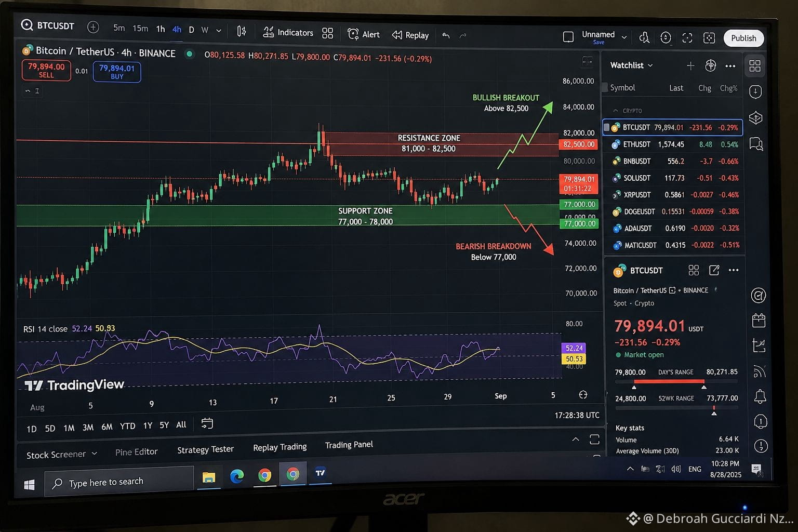Open the go-to-date calendar icon beside All
The width and height of the screenshot is (798, 532).
207,424
